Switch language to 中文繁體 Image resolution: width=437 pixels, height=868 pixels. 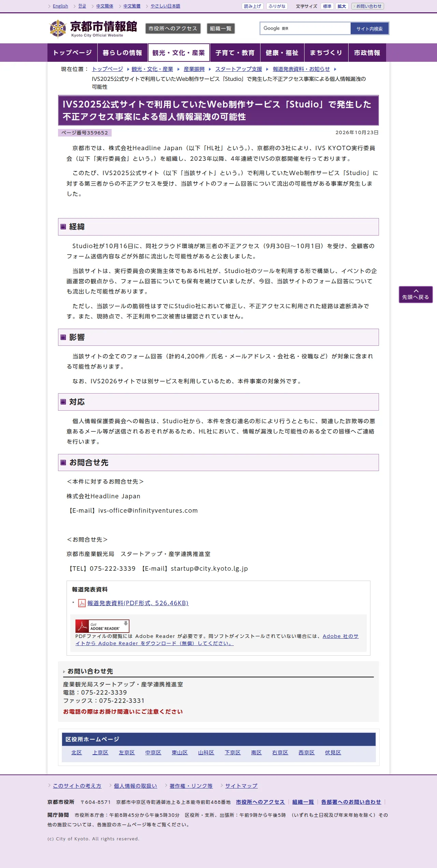tap(132, 6)
